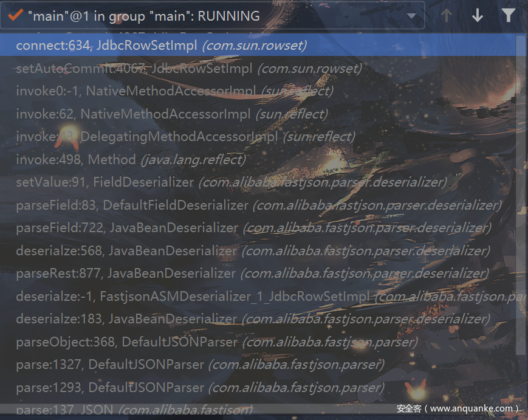Select the DelegatingMethodAccessorImpl invoke frame
The width and height of the screenshot is (528, 420).
pos(258,137)
